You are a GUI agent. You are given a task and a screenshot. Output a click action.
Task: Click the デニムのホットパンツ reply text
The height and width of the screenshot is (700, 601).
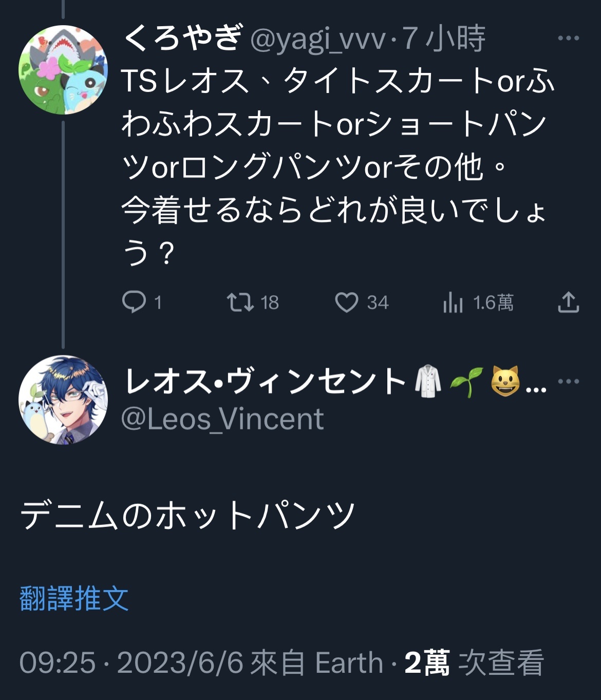coord(187,515)
